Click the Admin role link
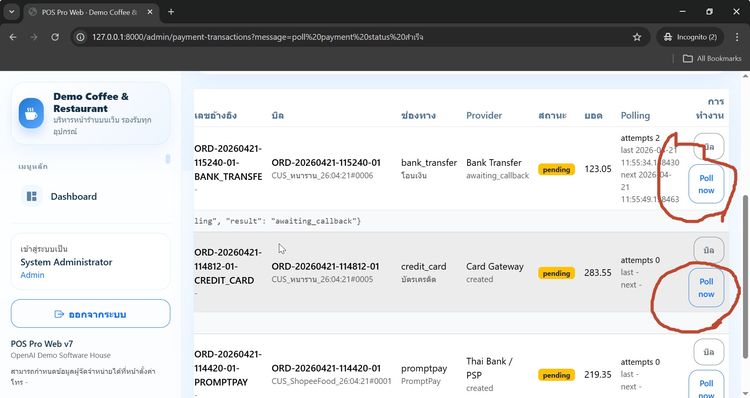 (x=32, y=275)
